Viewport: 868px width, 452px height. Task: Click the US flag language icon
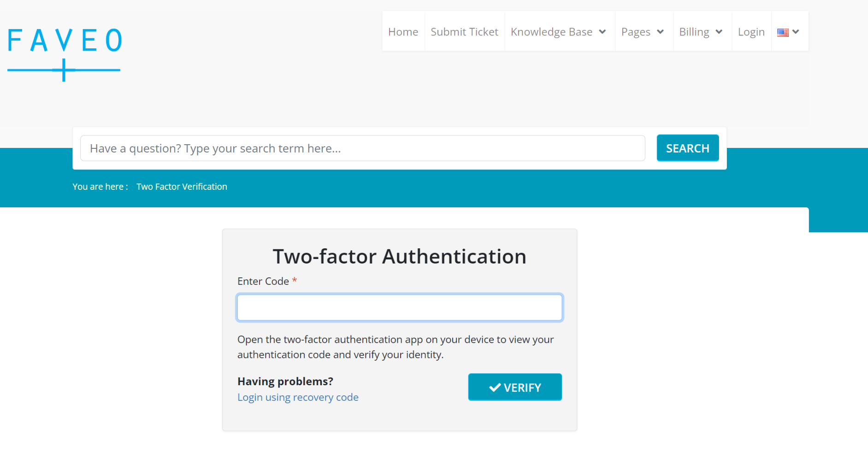[x=783, y=32]
